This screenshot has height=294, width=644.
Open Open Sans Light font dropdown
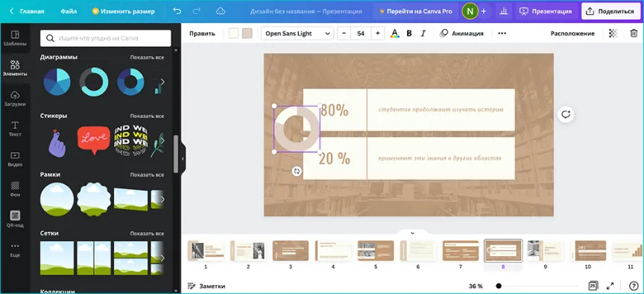tap(297, 34)
